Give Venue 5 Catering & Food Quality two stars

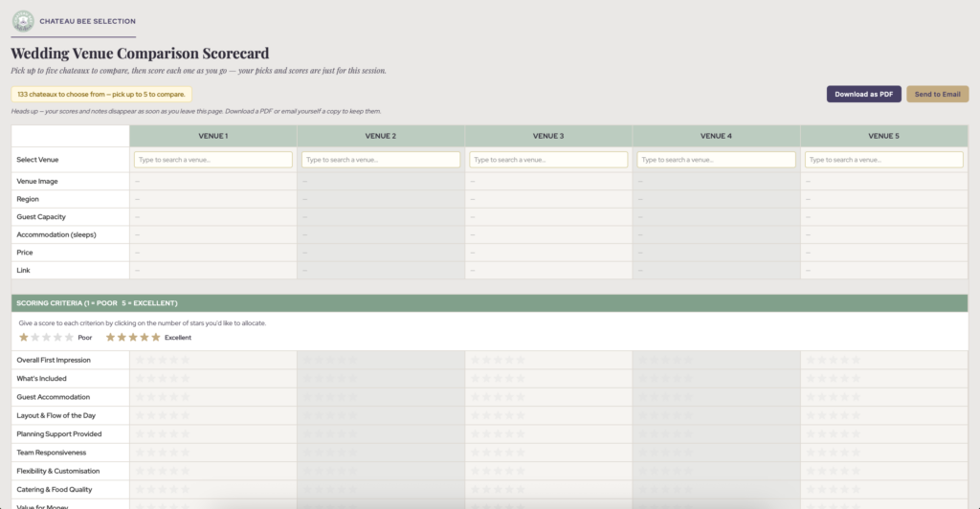(822, 490)
